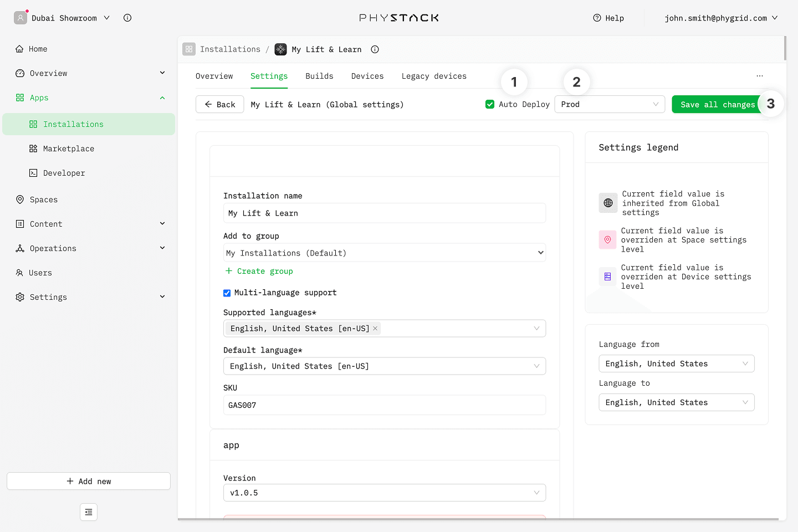The height and width of the screenshot is (532, 798).
Task: Expand the Overview sidebar section
Action: coord(162,73)
